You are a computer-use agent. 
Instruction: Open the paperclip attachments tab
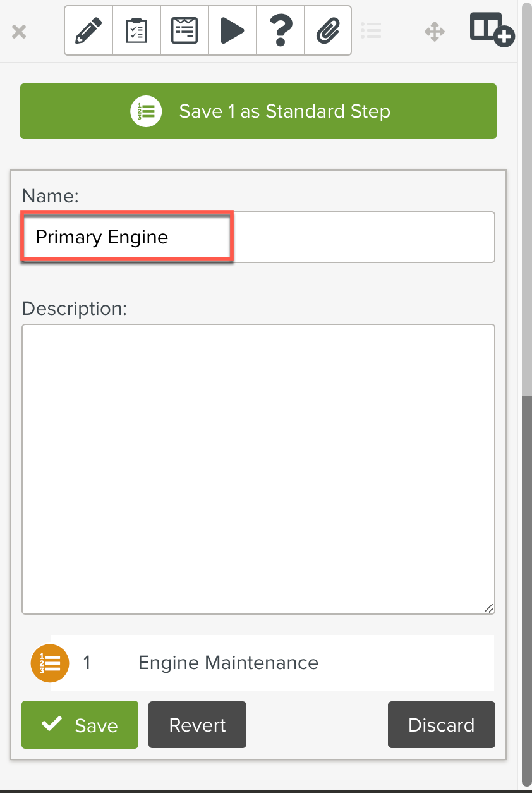click(x=328, y=31)
